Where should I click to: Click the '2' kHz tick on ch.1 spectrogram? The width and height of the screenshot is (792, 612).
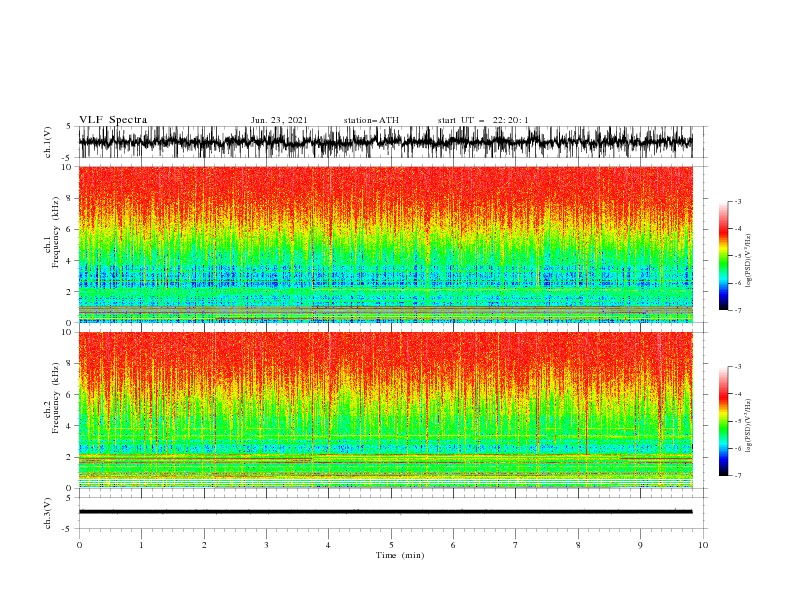(x=69, y=292)
